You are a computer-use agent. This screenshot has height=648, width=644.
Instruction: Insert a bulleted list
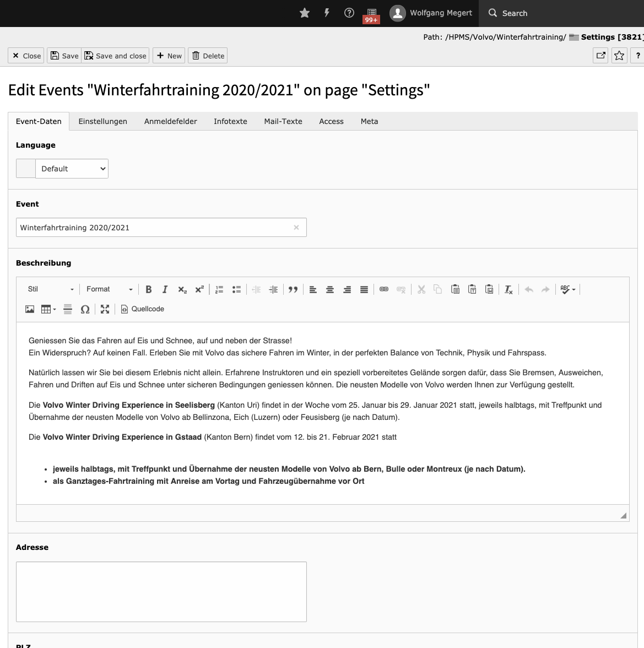pyautogui.click(x=236, y=289)
